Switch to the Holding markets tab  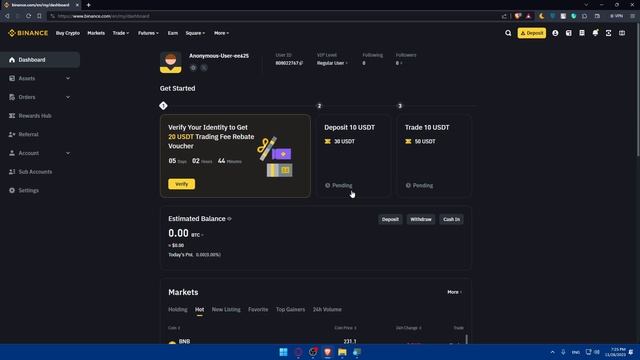pyautogui.click(x=178, y=309)
